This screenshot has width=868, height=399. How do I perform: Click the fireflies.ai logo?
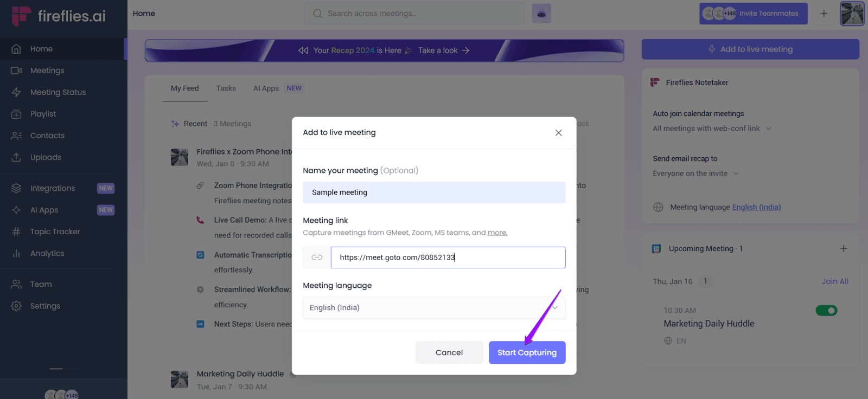59,16
